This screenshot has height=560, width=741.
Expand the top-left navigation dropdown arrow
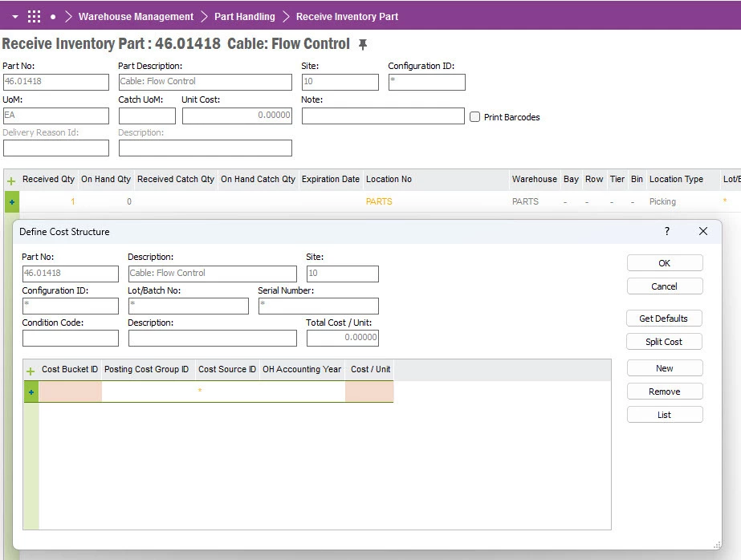click(15, 17)
